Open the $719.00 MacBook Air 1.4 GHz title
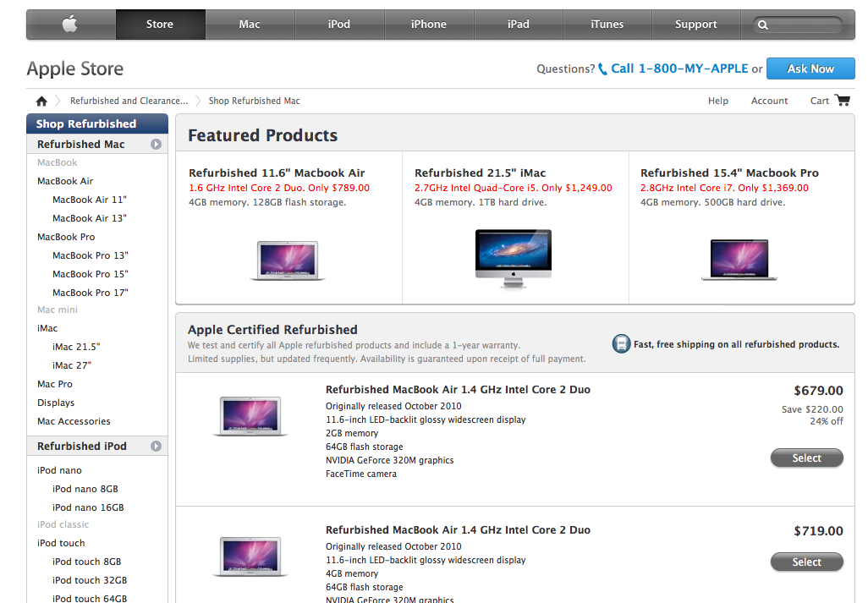Image resolution: width=868 pixels, height=603 pixels. (x=458, y=530)
